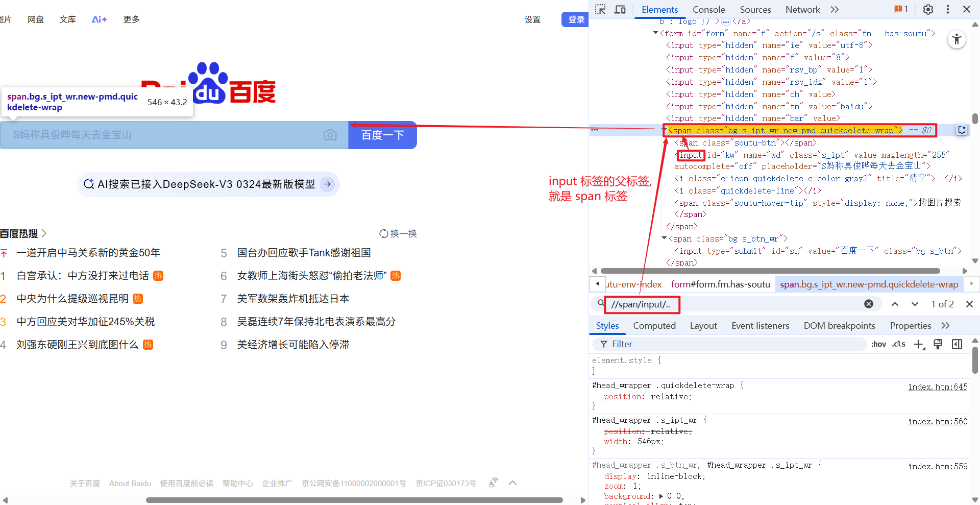Click the 登录 login button
This screenshot has height=505, width=980.
(575, 19)
